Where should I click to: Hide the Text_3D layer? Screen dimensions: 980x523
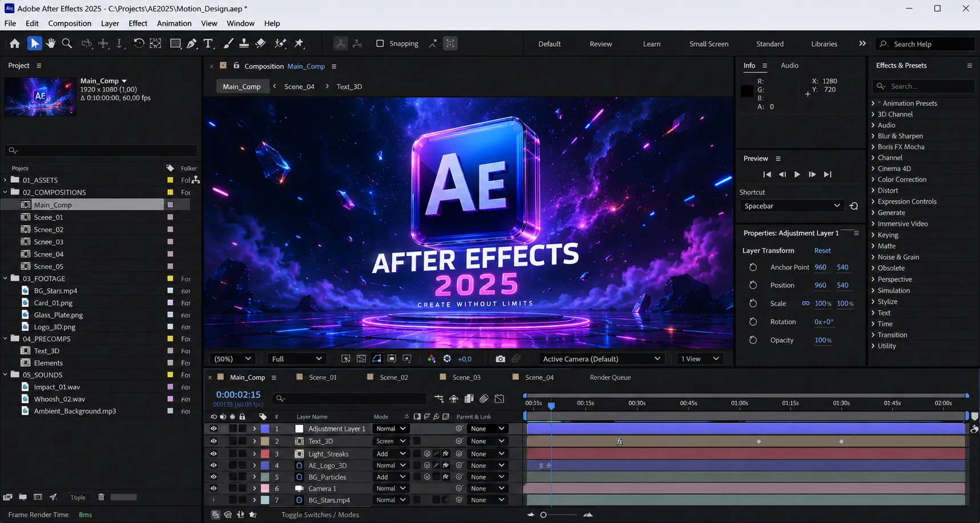tap(213, 441)
